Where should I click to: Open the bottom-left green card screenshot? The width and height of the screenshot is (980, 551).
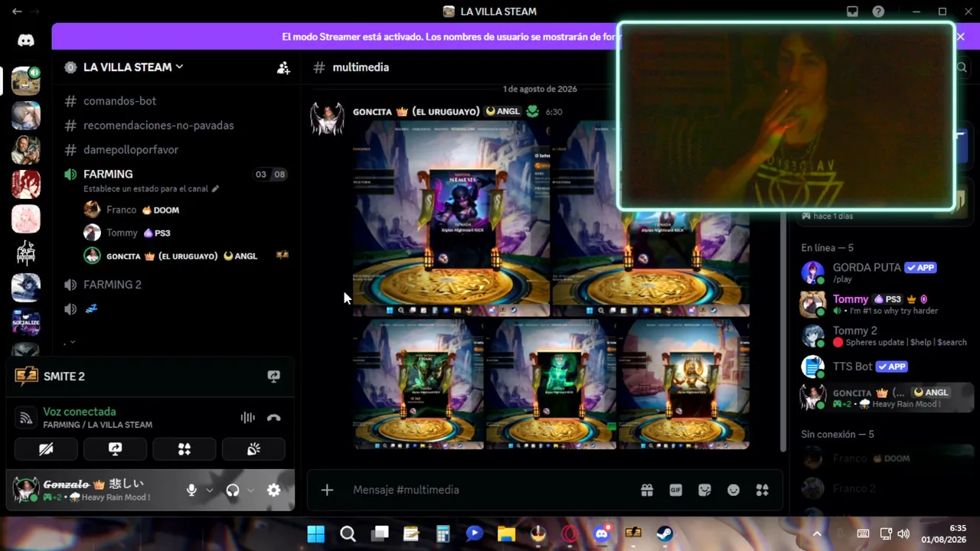coord(418,384)
